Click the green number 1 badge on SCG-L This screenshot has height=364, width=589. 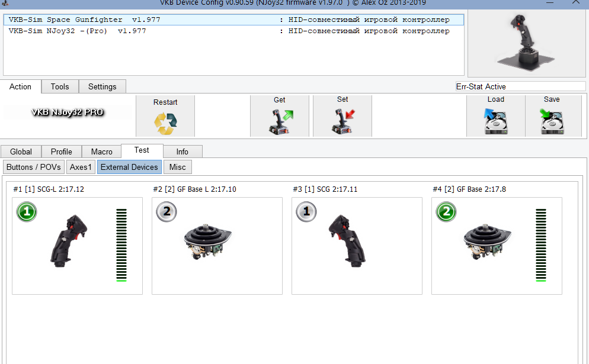pyautogui.click(x=27, y=212)
